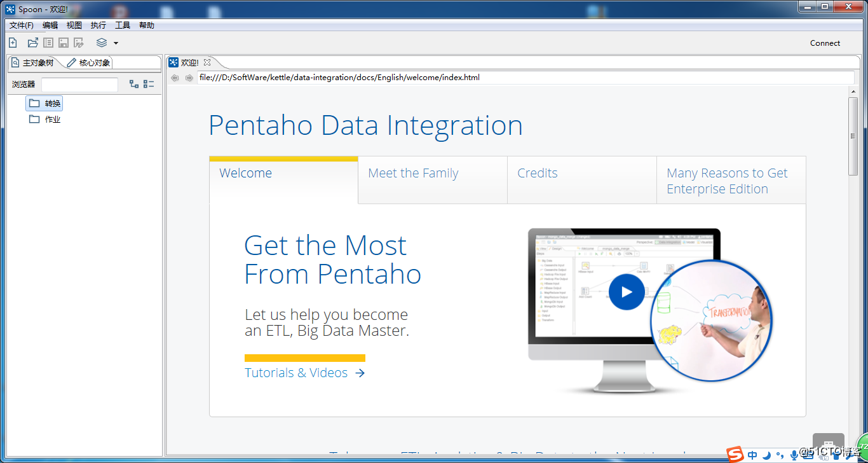Click the Sogou input method S icon

pyautogui.click(x=735, y=454)
